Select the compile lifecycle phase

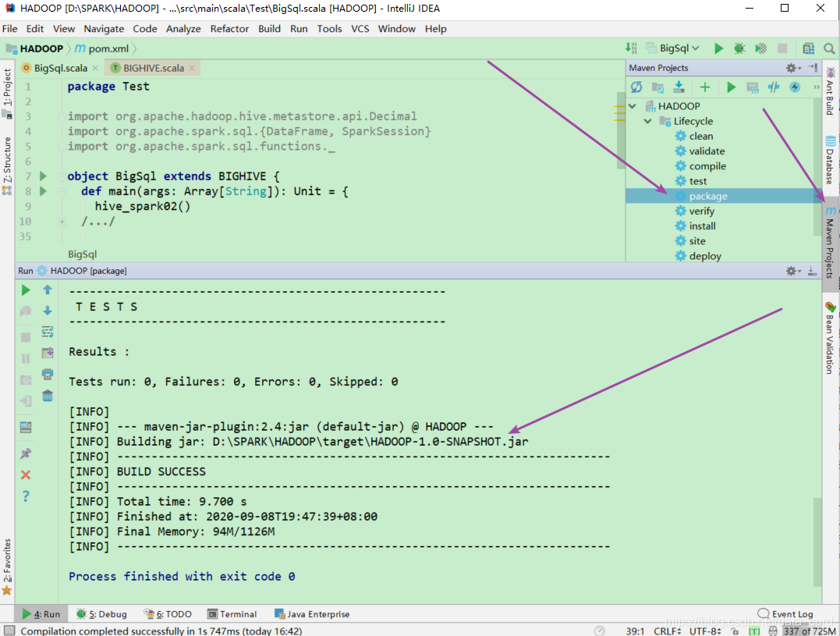(707, 166)
